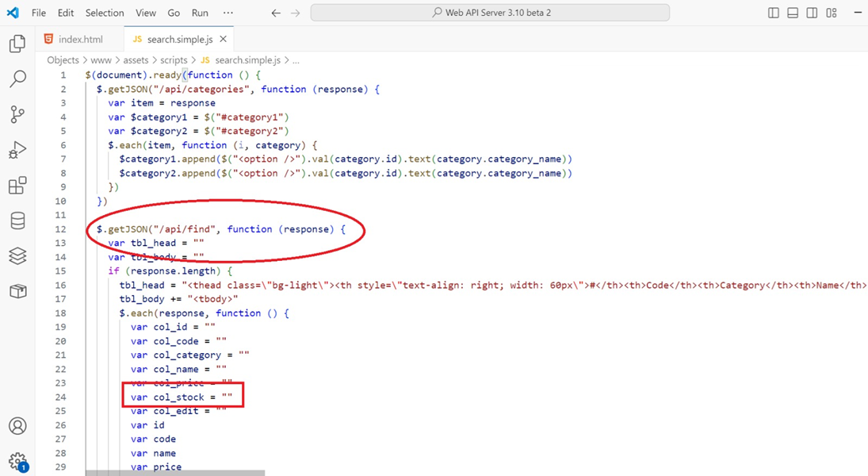Click "var col_category" on line 21
868x476 pixels.
[x=176, y=355]
